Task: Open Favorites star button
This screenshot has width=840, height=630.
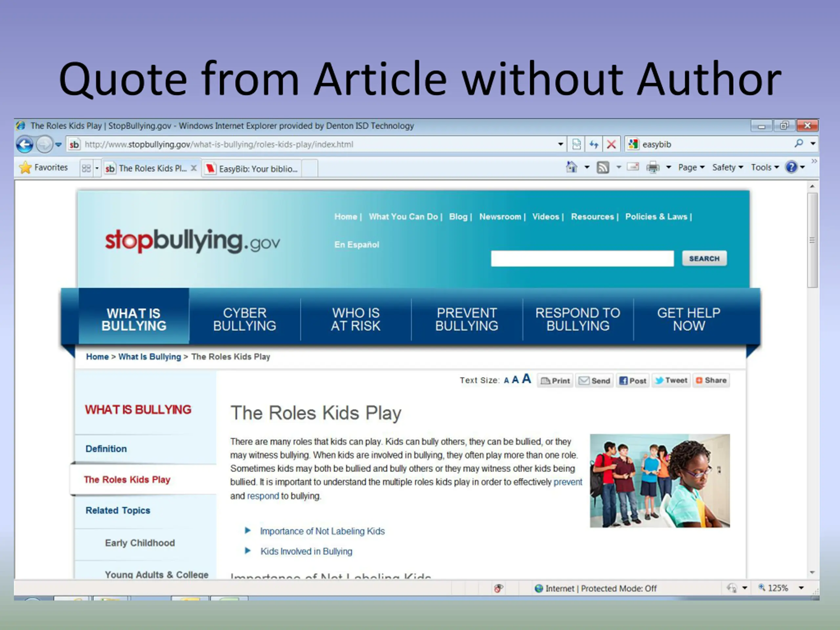Action: click(x=43, y=167)
